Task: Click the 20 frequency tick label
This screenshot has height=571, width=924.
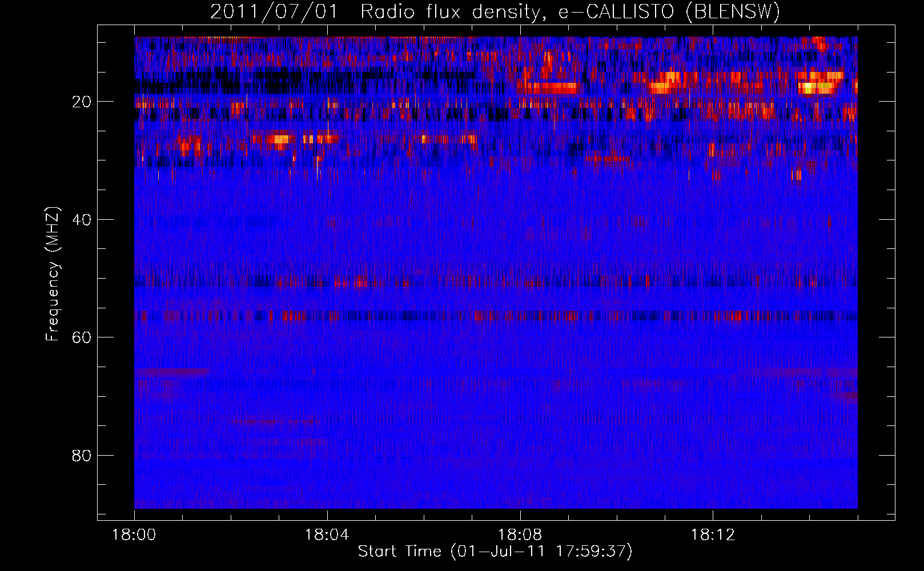Action: click(x=82, y=102)
